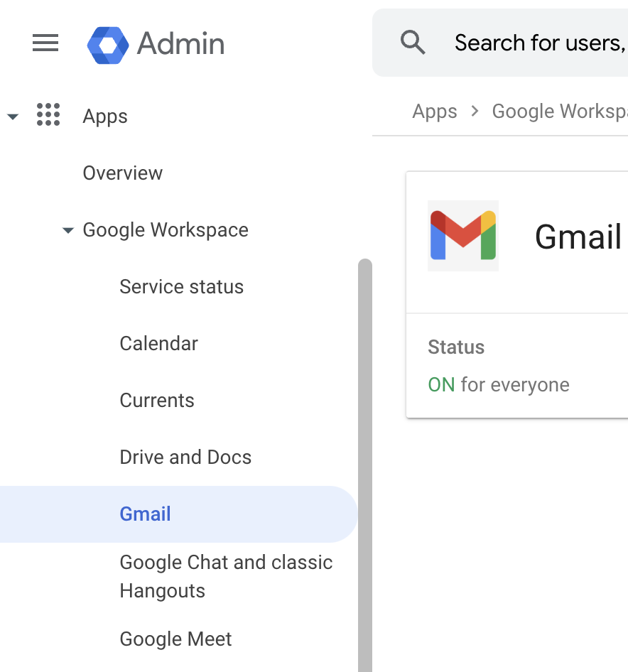The width and height of the screenshot is (628, 672).
Task: Click the search magnifier icon
Action: pyautogui.click(x=413, y=43)
